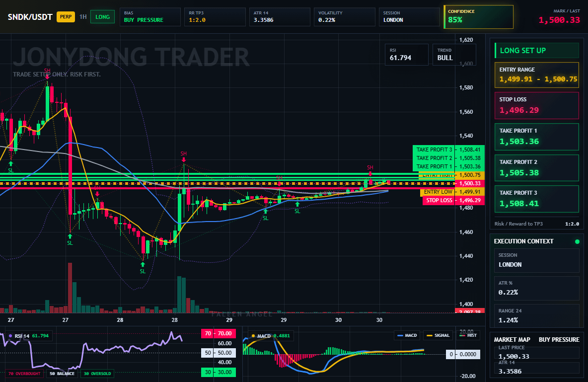This screenshot has width=588, height=382.
Task: Click the RSI 61.794 box on chart
Action: pyautogui.click(x=407, y=55)
